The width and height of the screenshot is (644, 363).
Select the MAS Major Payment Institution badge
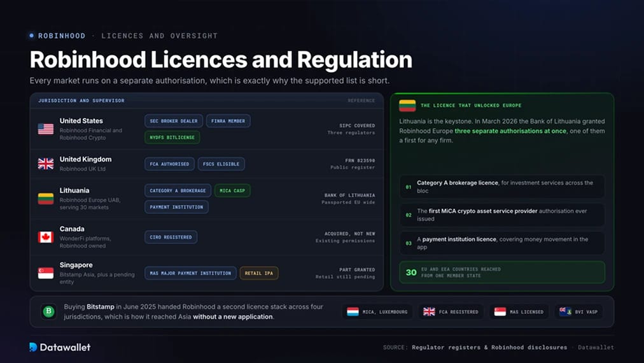click(x=190, y=273)
